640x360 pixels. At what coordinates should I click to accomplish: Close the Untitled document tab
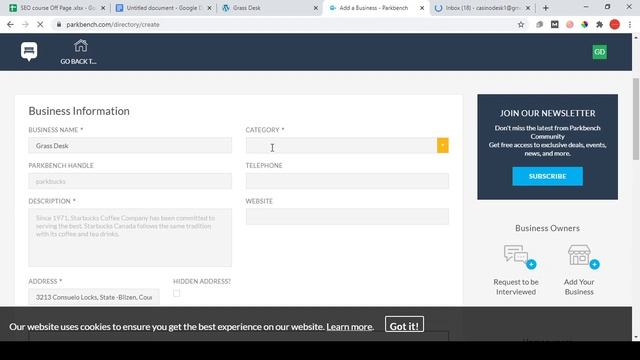(209, 8)
